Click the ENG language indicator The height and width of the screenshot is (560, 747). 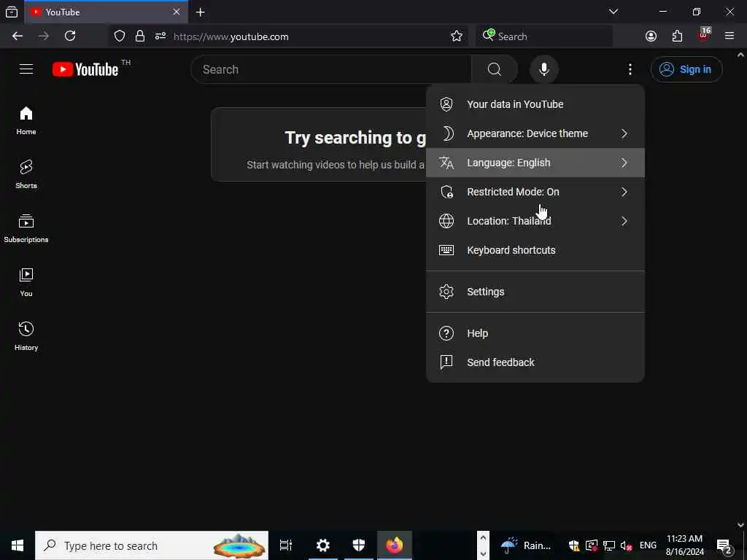(648, 545)
